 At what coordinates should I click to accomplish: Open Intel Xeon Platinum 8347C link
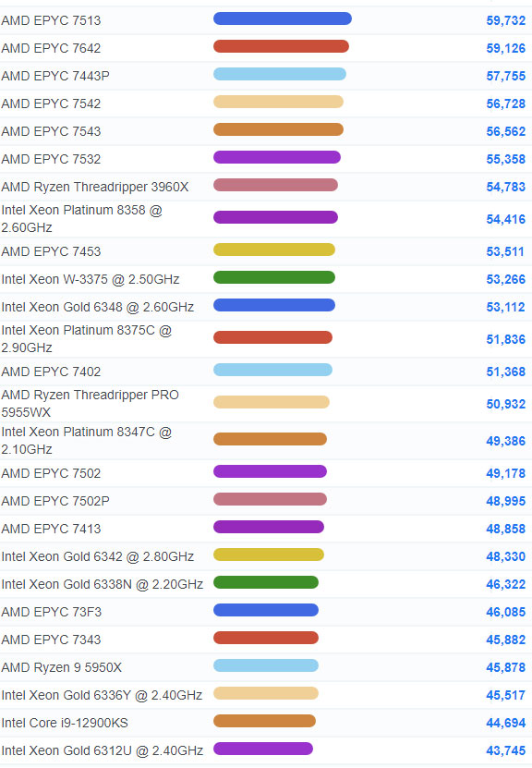click(x=87, y=440)
